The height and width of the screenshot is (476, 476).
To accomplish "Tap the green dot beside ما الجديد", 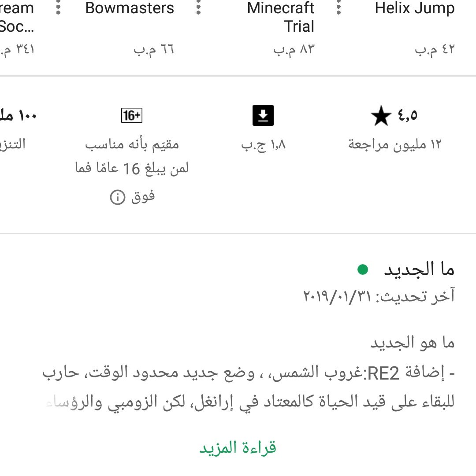I will click(x=363, y=269).
